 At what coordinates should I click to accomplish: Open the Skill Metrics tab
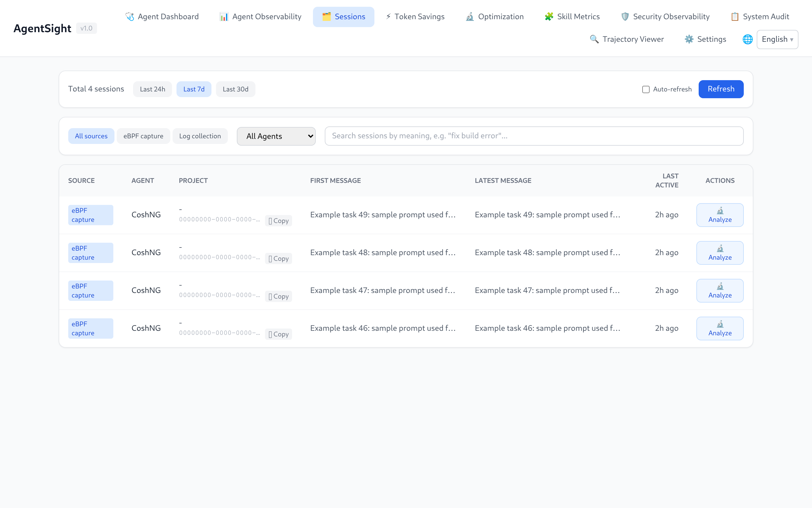tap(572, 17)
